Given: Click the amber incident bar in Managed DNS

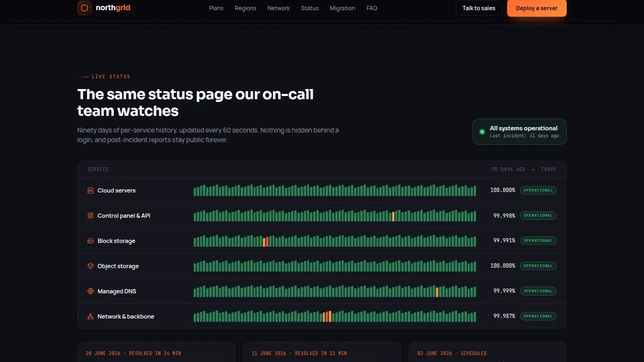Looking at the screenshot, I should point(437,292).
